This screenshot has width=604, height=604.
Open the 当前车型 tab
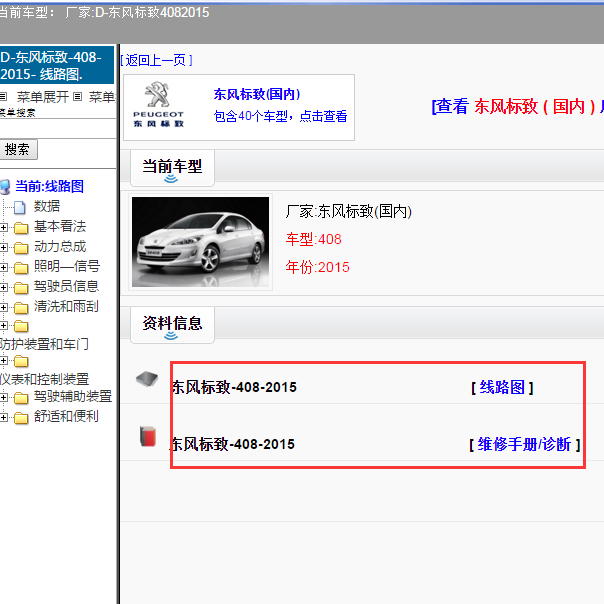tap(172, 168)
